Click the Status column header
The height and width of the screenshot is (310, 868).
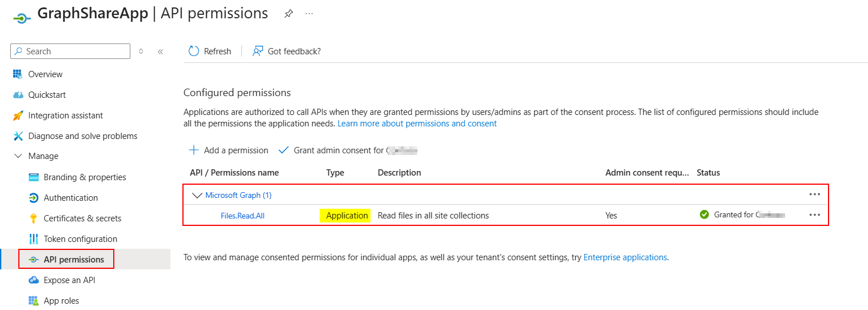708,173
